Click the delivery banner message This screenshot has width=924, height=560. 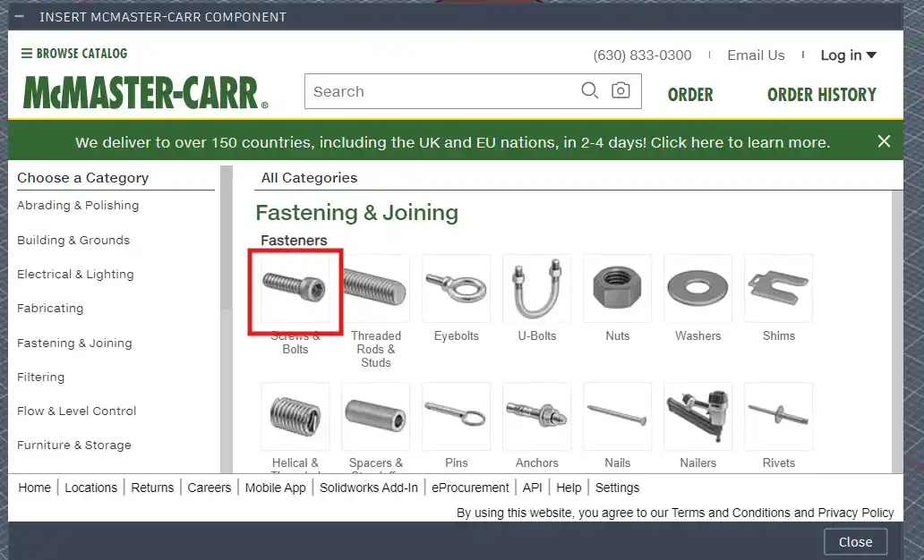point(452,142)
